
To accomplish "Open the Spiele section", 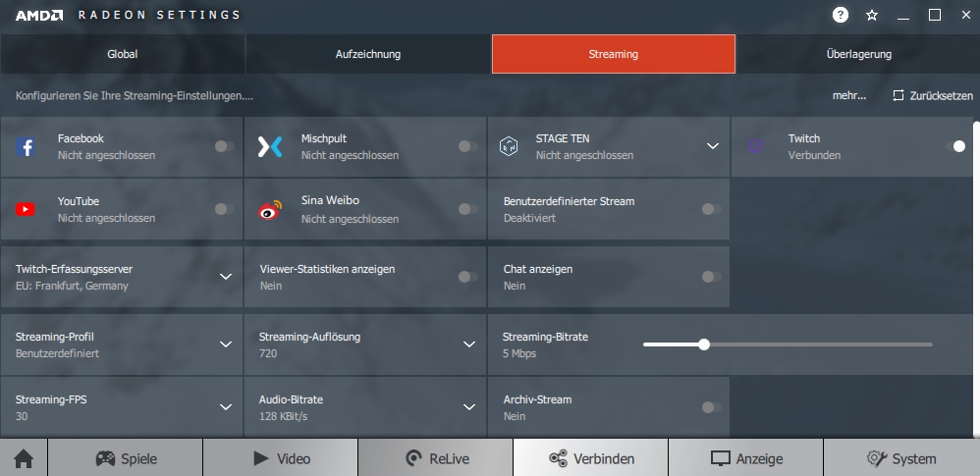I will pos(125,458).
